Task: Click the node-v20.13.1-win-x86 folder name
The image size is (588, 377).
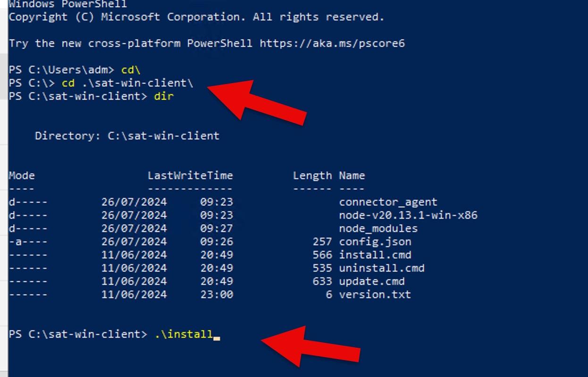Action: coord(408,215)
